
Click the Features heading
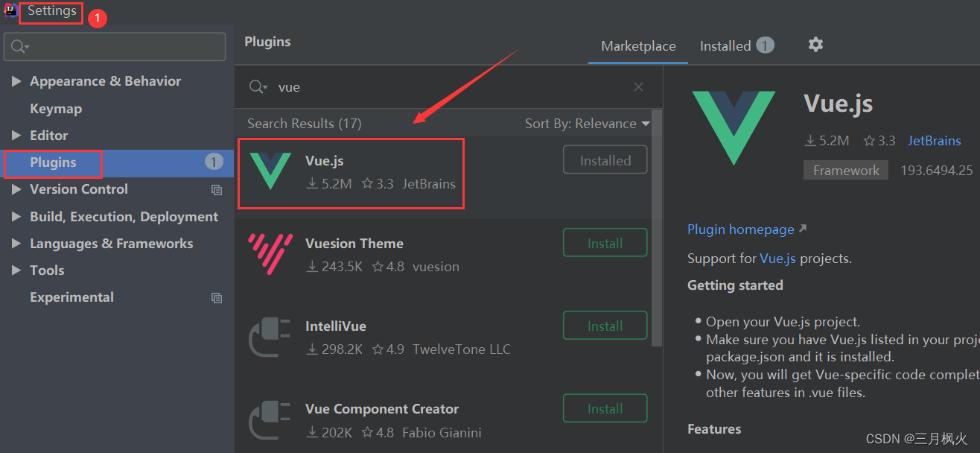[714, 429]
